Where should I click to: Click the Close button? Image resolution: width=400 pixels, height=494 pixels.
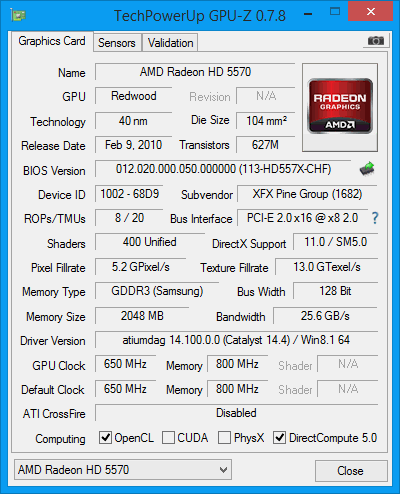[351, 471]
